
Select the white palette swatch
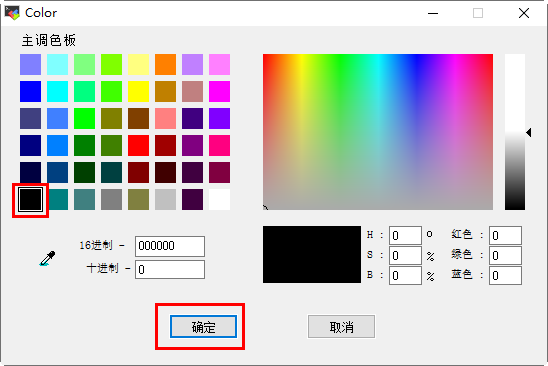219,199
